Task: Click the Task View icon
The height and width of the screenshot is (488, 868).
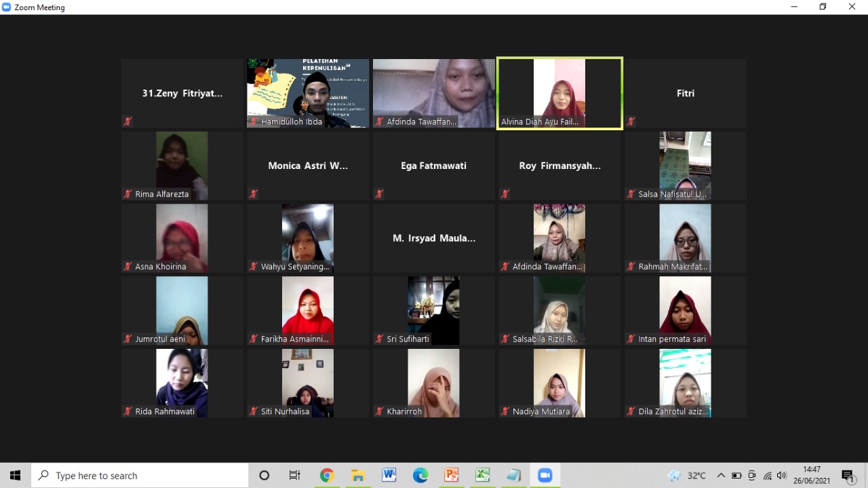Action: (295, 476)
